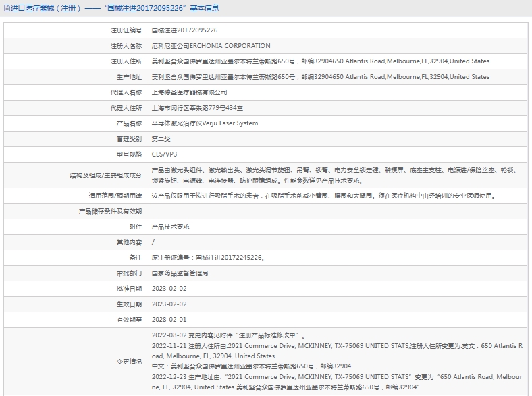Click the 管理类别 label

point(129,139)
